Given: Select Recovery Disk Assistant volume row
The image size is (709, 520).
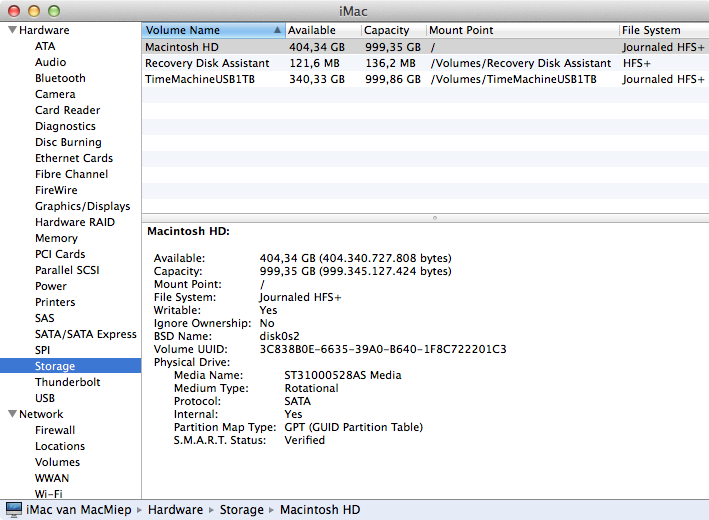Looking at the screenshot, I should 425,63.
